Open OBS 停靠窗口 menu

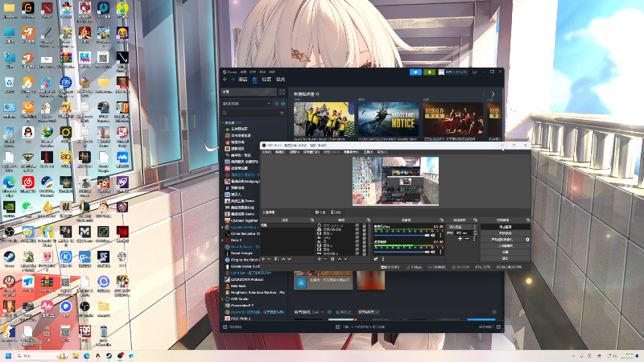click(x=312, y=152)
